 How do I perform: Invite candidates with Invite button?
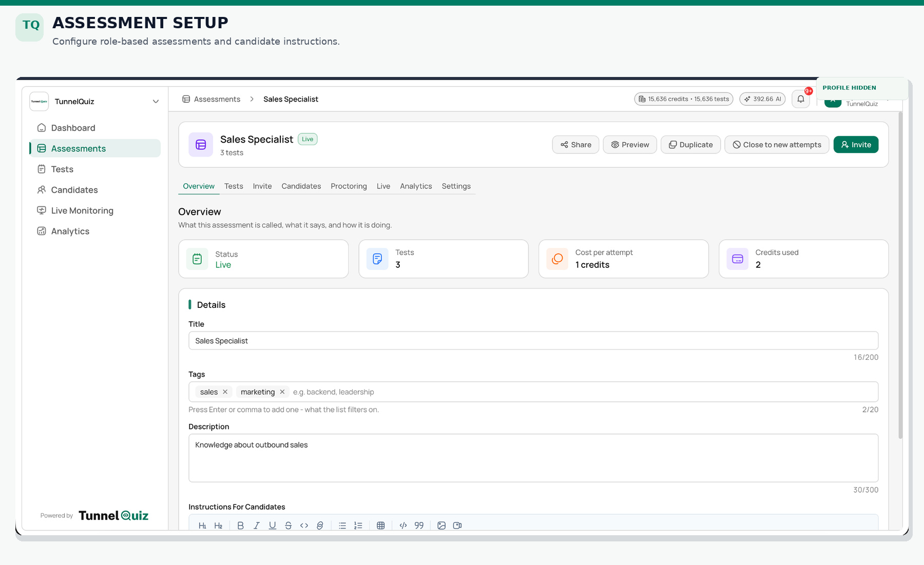click(x=856, y=145)
